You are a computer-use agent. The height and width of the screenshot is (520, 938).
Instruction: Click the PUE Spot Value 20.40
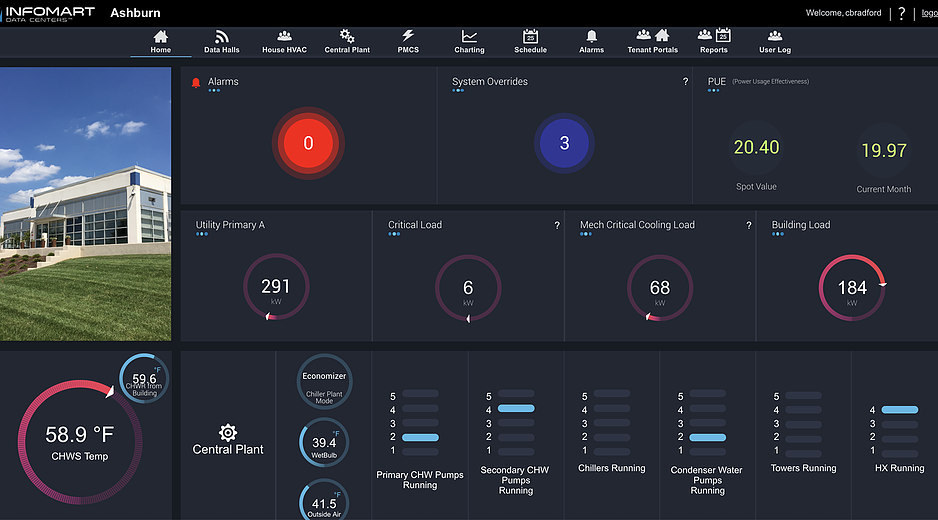click(x=756, y=148)
